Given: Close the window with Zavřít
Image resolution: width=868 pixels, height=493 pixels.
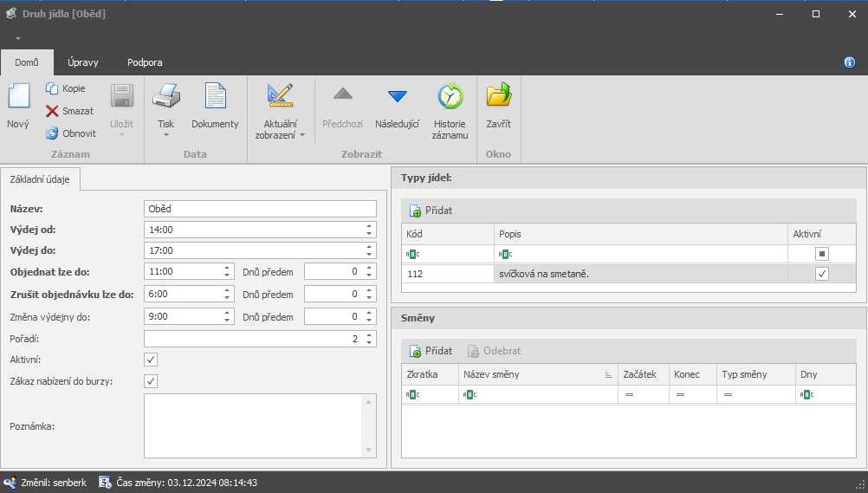Looking at the screenshot, I should (x=499, y=107).
